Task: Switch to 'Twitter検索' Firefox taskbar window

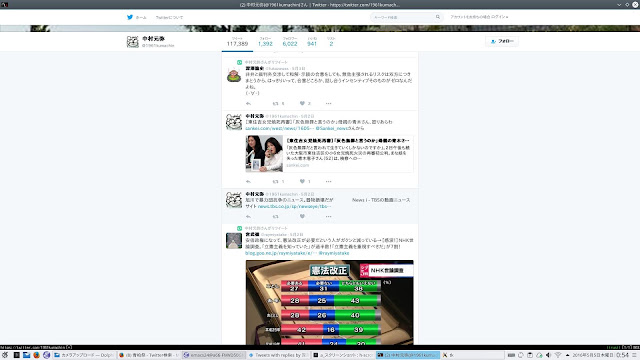Action: pos(148,355)
